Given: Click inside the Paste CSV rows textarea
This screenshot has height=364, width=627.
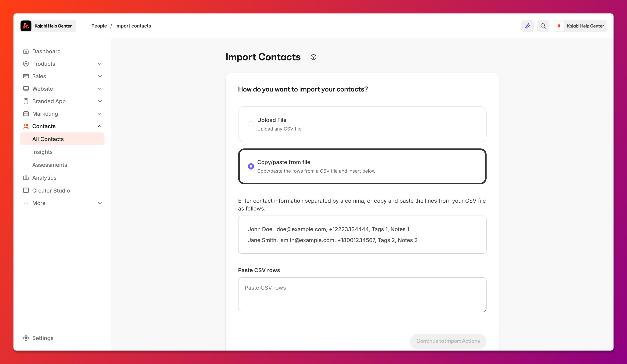Looking at the screenshot, I should coord(362,295).
